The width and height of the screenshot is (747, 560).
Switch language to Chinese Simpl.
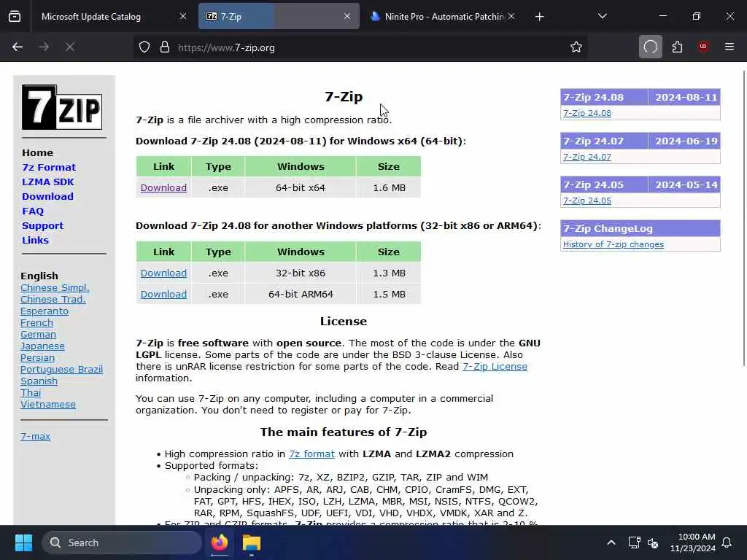click(55, 287)
